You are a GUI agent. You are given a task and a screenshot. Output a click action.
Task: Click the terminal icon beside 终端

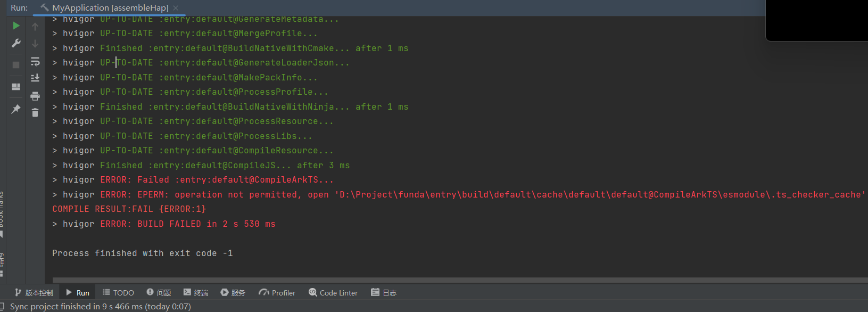tap(187, 292)
